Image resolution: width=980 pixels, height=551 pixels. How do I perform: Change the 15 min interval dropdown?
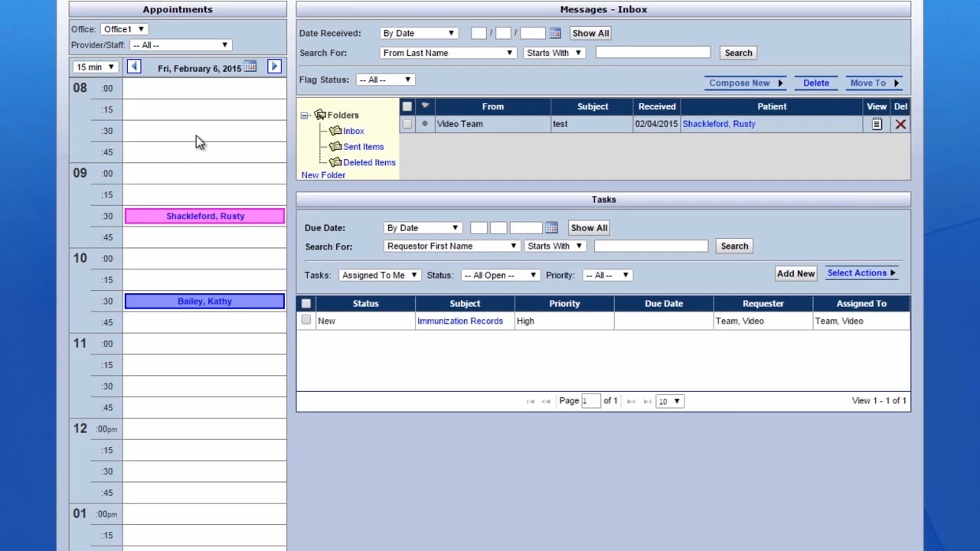95,67
